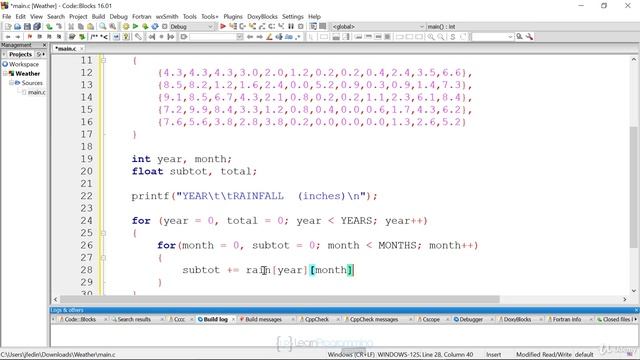Click the Open file icon

point(17,27)
